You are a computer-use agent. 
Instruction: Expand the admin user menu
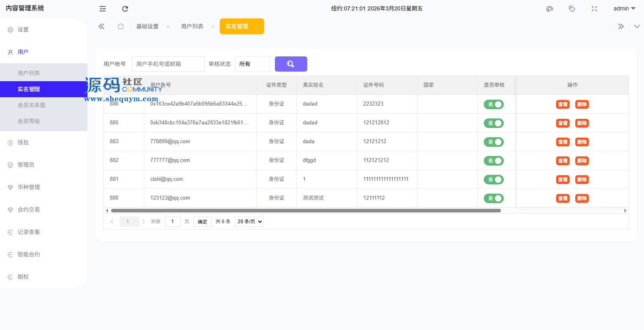(624, 9)
